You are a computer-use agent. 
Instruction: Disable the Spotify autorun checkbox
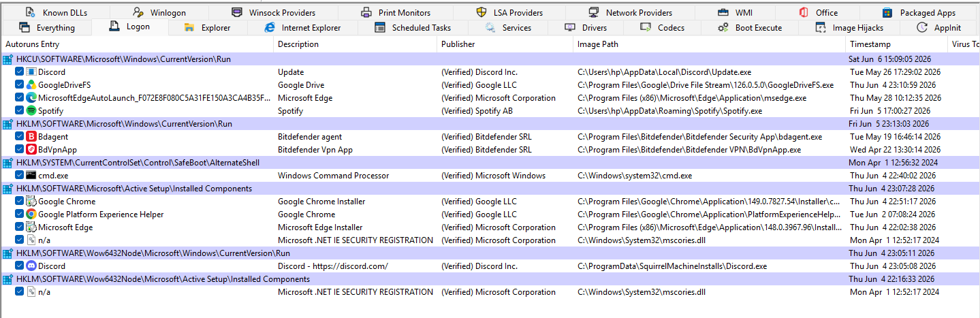coord(19,111)
